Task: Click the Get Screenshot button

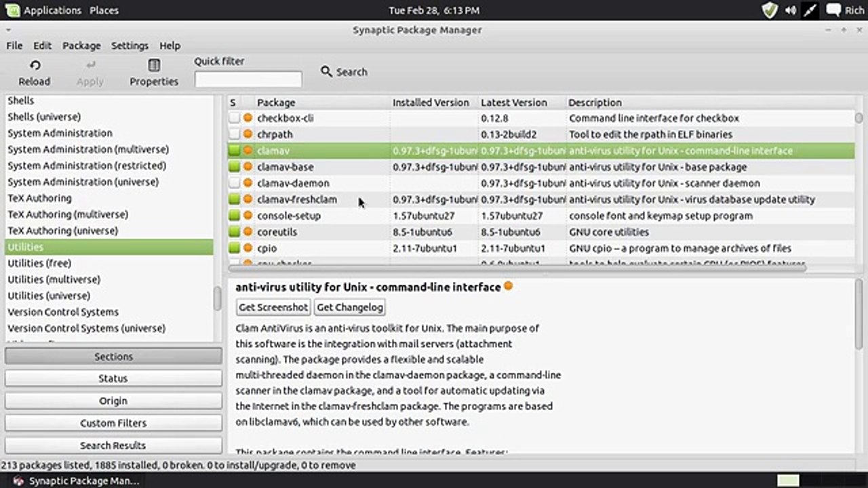Action: (x=273, y=307)
